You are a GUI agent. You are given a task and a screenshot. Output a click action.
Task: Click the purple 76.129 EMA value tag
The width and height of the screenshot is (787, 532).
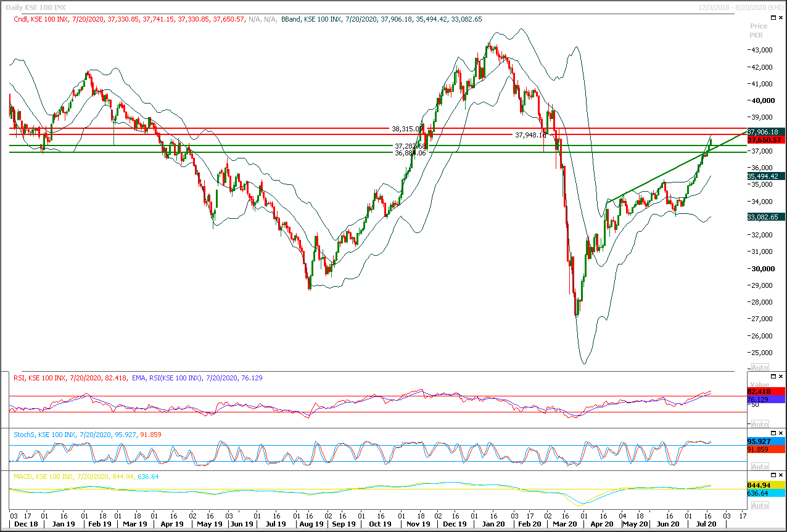[x=765, y=399]
